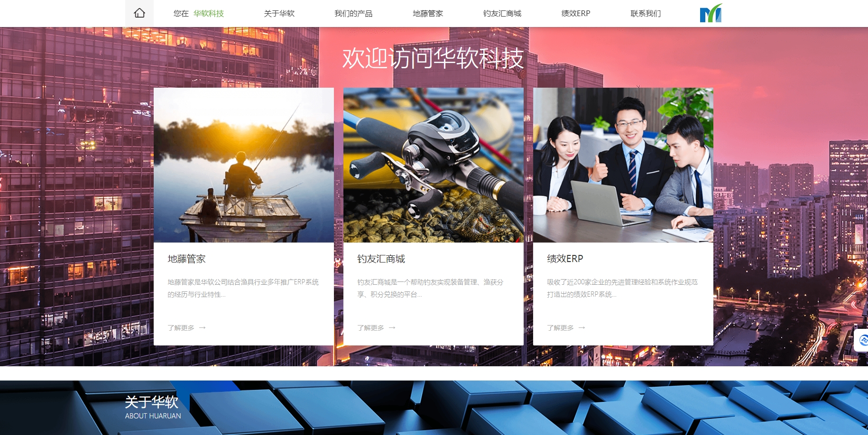Click the 地藤管家 card title
This screenshot has width=868, height=435.
click(187, 259)
